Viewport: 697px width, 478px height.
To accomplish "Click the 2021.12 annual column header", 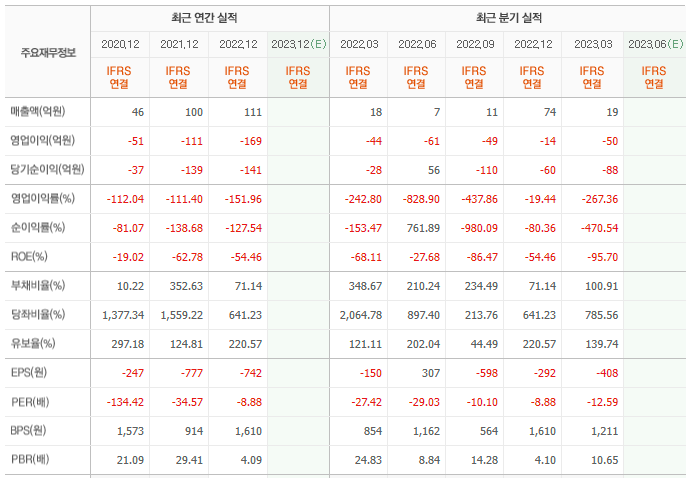I will (x=179, y=44).
